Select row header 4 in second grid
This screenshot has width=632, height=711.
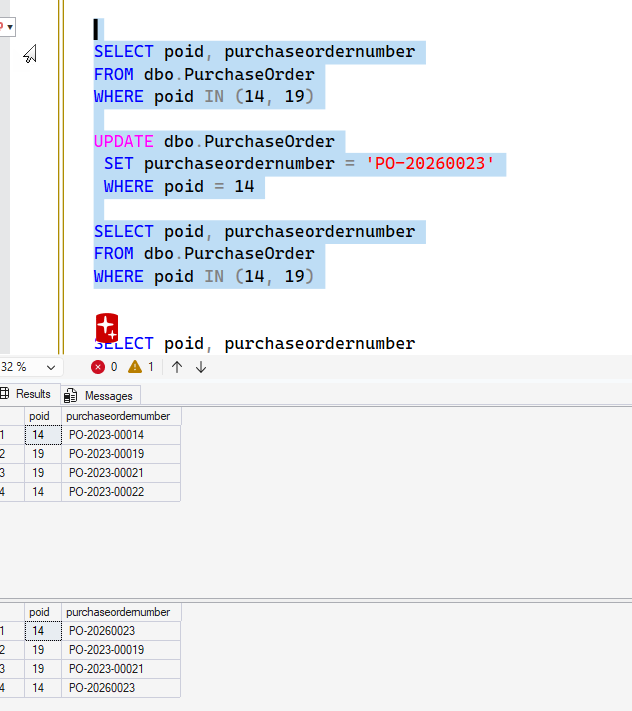tap(3, 688)
